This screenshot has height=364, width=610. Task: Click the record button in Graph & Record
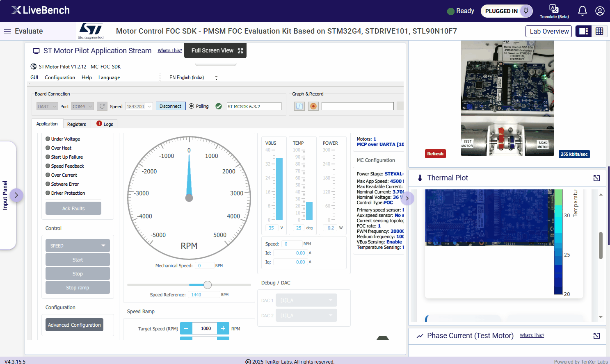point(313,106)
